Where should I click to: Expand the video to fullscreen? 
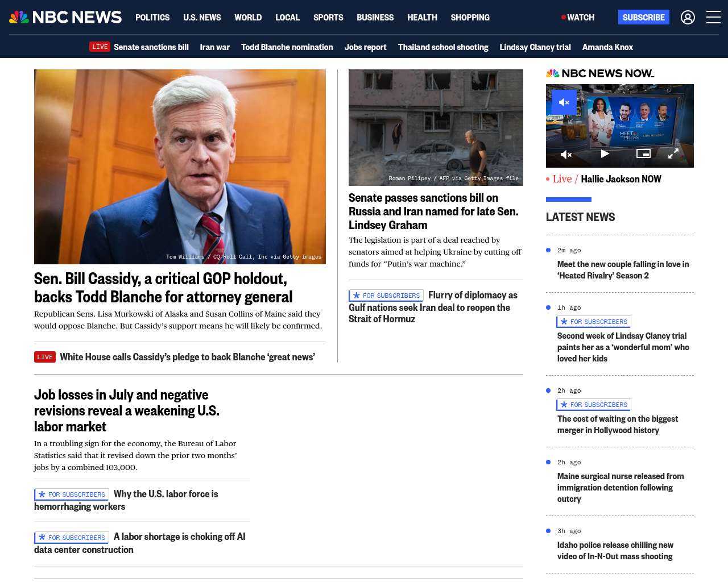pyautogui.click(x=673, y=153)
